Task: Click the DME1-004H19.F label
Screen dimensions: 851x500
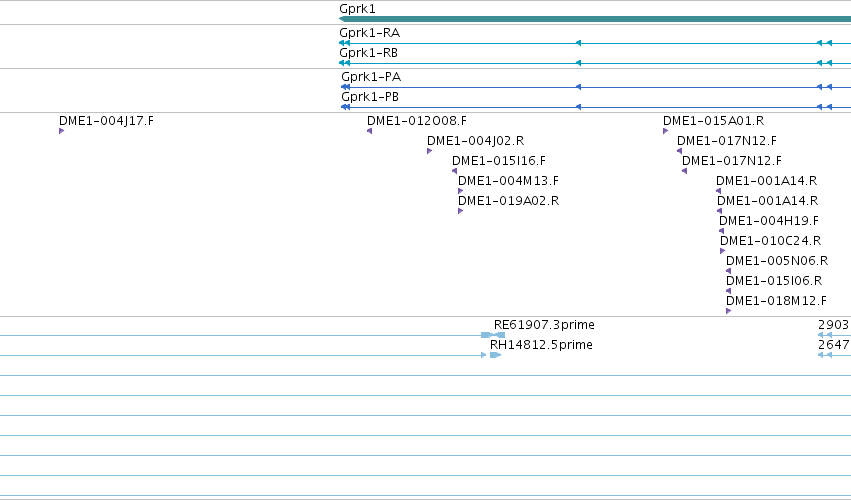Action: (769, 221)
